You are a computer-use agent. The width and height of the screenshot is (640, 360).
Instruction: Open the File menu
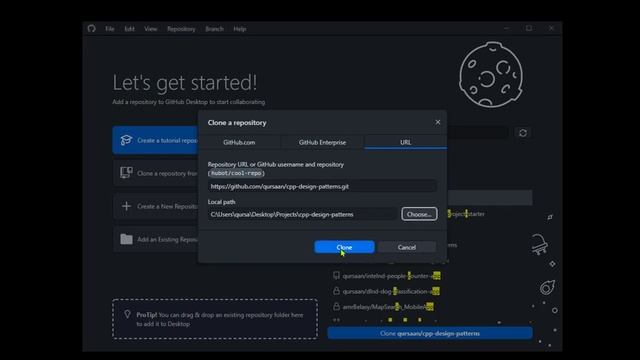(x=110, y=29)
